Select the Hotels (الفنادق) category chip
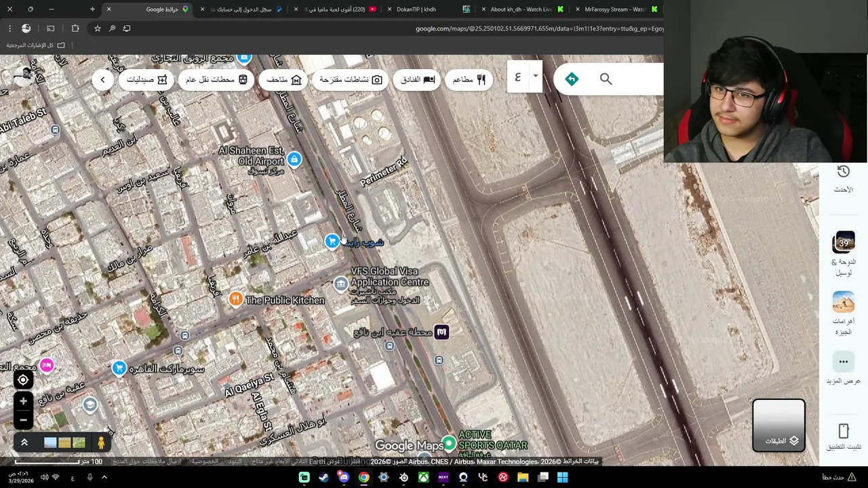This screenshot has height=488, width=868. [x=418, y=79]
